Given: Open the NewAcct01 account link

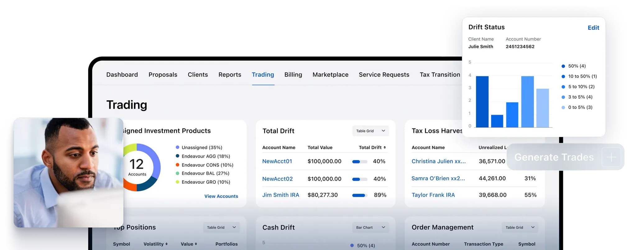Looking at the screenshot, I should tap(277, 161).
